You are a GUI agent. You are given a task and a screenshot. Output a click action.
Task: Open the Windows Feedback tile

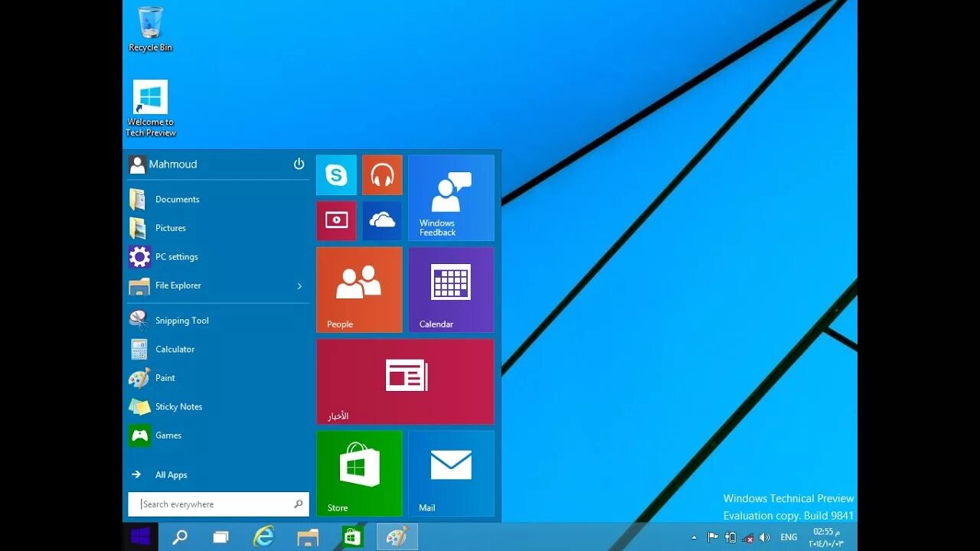point(451,198)
